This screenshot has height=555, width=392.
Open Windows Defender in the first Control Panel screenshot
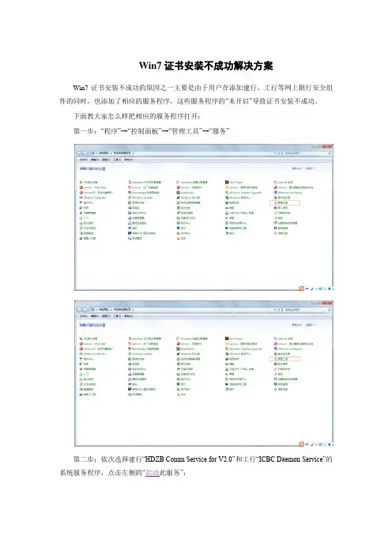coord(92,198)
